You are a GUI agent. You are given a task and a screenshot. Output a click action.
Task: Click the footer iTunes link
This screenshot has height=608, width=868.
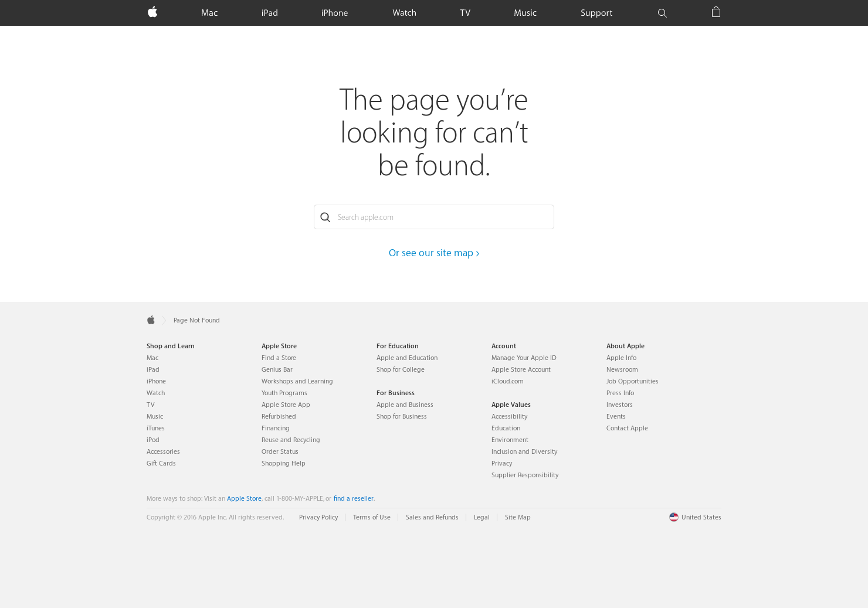click(x=155, y=428)
